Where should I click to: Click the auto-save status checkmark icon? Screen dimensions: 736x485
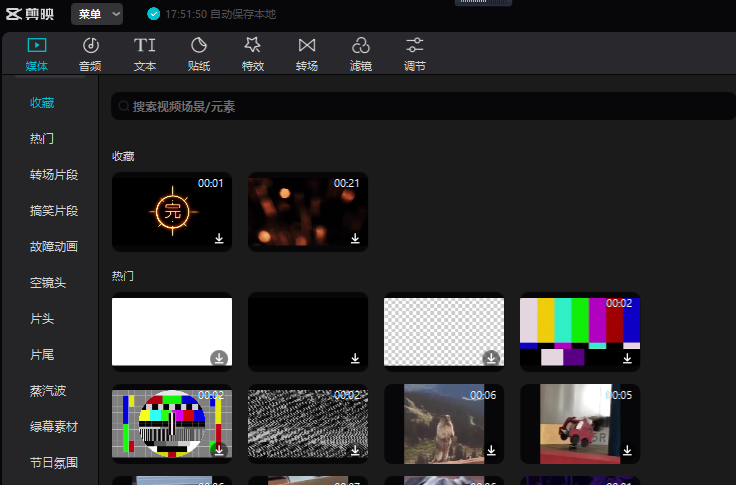point(153,14)
